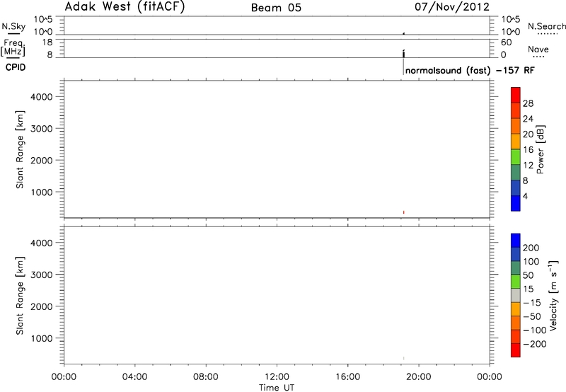Click the '12' label on Power colorbar

(528, 166)
